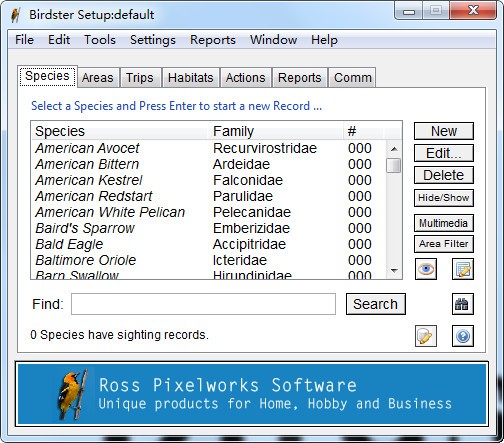Toggle species visibility with Hide/Show
This screenshot has height=443, width=504.
[x=444, y=198]
